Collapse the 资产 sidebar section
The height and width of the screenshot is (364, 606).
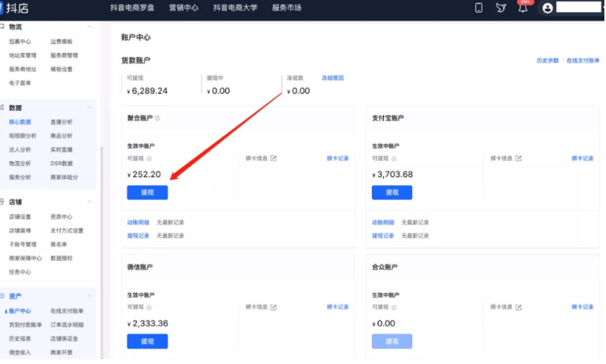click(89, 296)
